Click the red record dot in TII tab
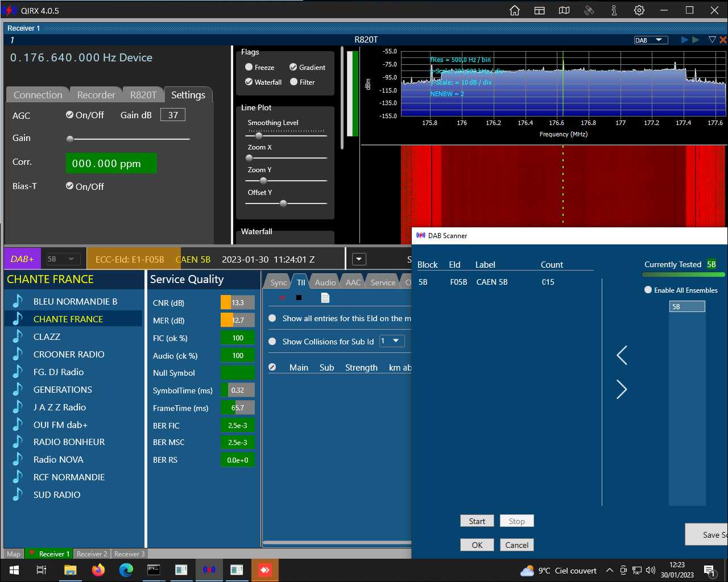This screenshot has height=582, width=728. click(x=282, y=298)
